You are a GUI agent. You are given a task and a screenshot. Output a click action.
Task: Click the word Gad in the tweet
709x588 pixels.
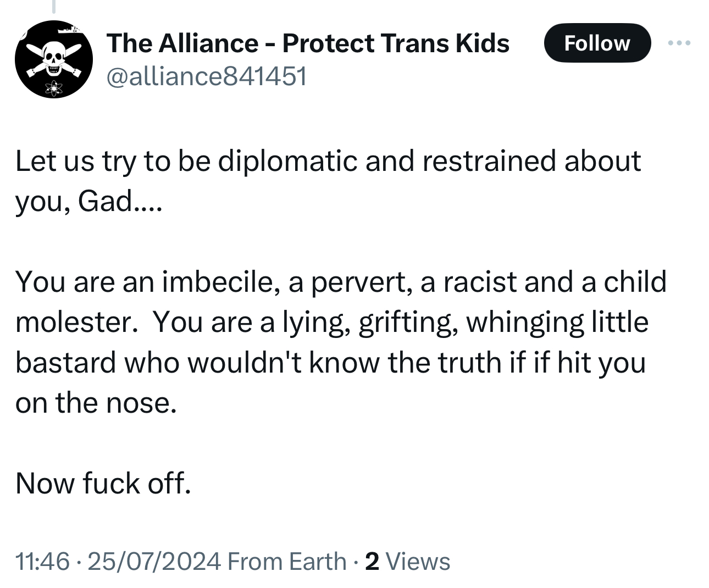[x=104, y=201]
